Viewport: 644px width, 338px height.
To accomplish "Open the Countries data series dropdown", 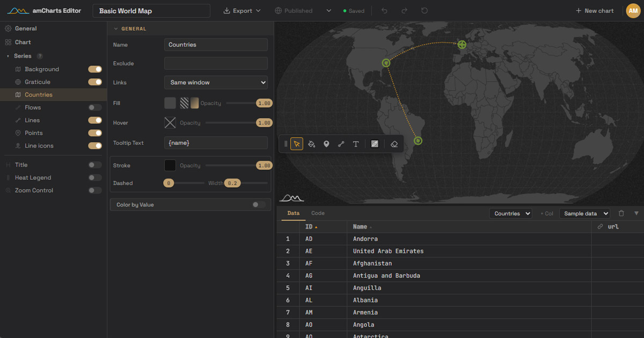I will pos(510,214).
